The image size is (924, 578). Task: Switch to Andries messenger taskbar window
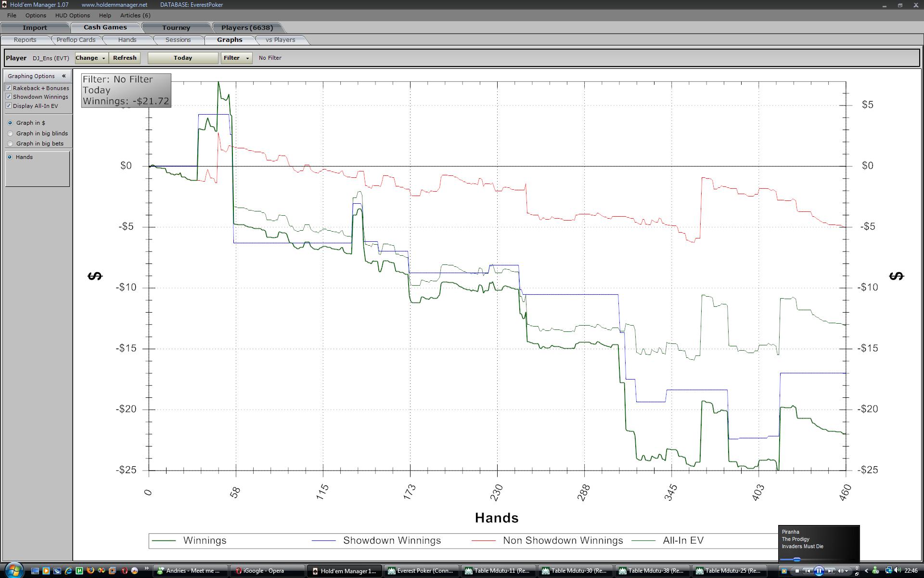(191, 571)
